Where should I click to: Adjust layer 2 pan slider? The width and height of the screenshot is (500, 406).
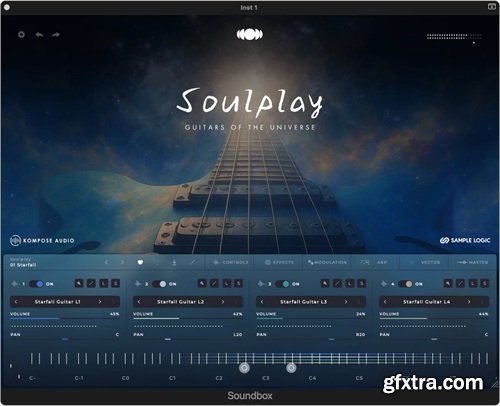[188, 339]
